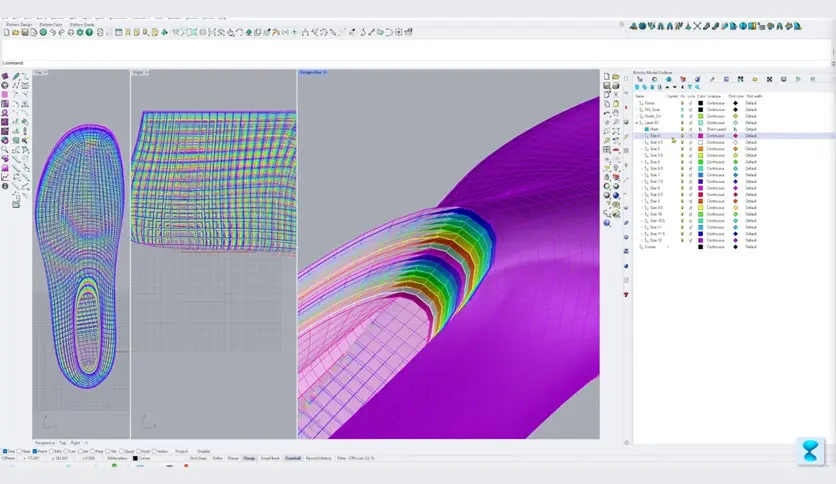This screenshot has height=484, width=836.
Task: Click the last icon in top-right shoe toolbar
Action: point(798,26)
